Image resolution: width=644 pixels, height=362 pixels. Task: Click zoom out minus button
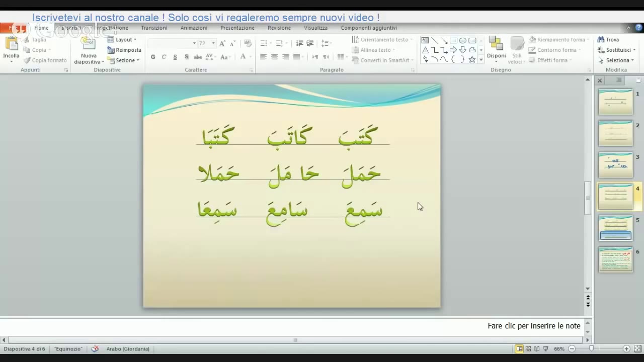pos(572,348)
